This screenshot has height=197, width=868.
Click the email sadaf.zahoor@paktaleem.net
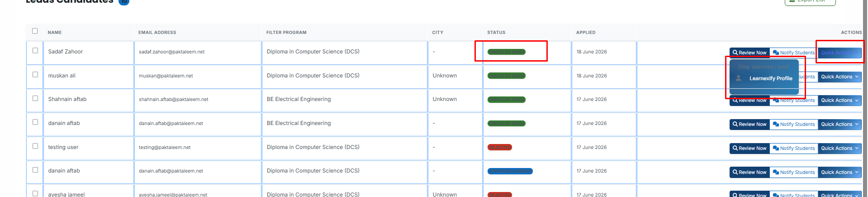(x=171, y=52)
